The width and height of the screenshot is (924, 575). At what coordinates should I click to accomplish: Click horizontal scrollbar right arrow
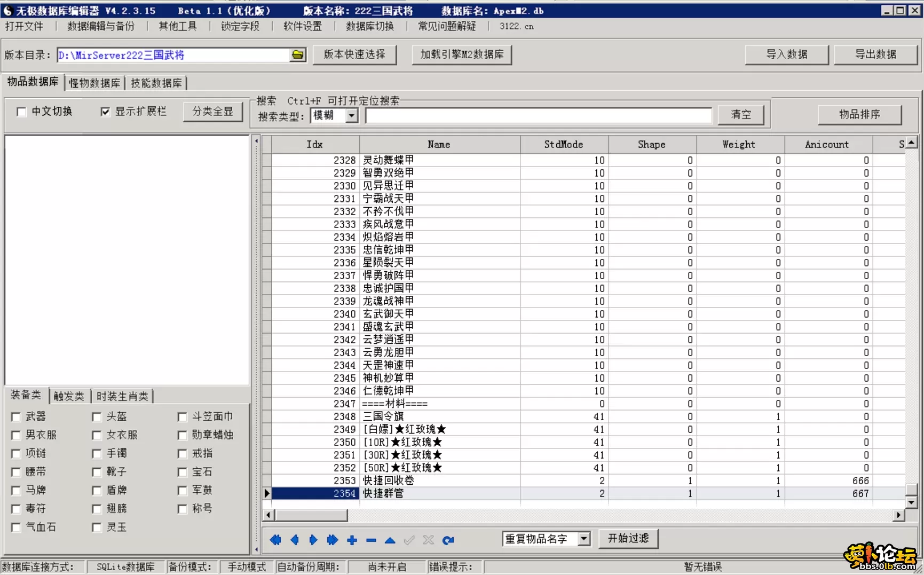[x=899, y=515]
